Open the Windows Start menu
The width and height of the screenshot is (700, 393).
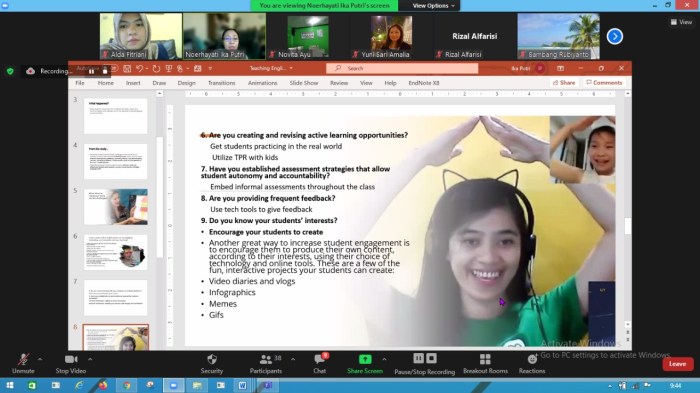(x=9, y=385)
